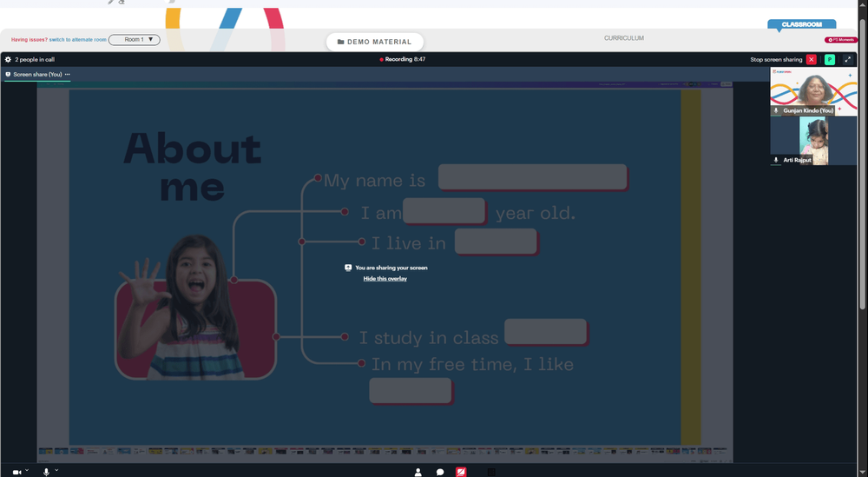Select the CLASSROOM tab
The height and width of the screenshot is (477, 868).
801,24
